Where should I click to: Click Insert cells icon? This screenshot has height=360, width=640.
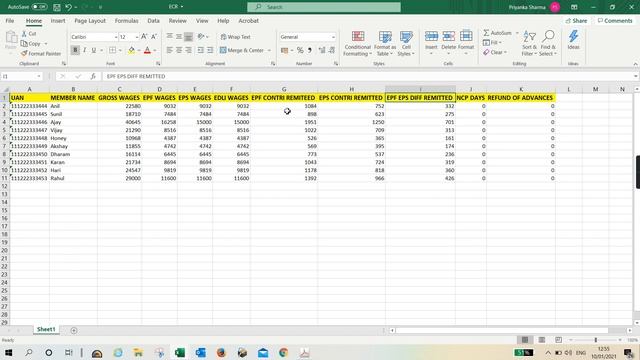[431, 37]
